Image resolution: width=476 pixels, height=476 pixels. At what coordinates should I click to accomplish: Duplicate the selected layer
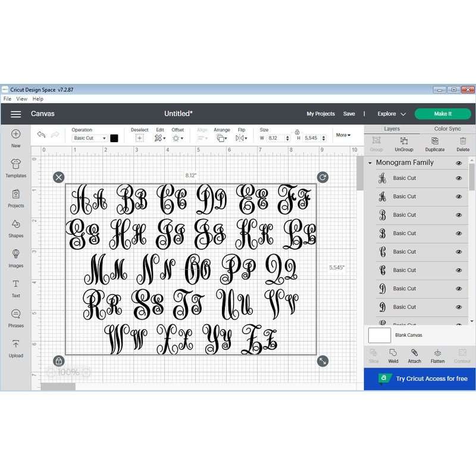tap(434, 143)
